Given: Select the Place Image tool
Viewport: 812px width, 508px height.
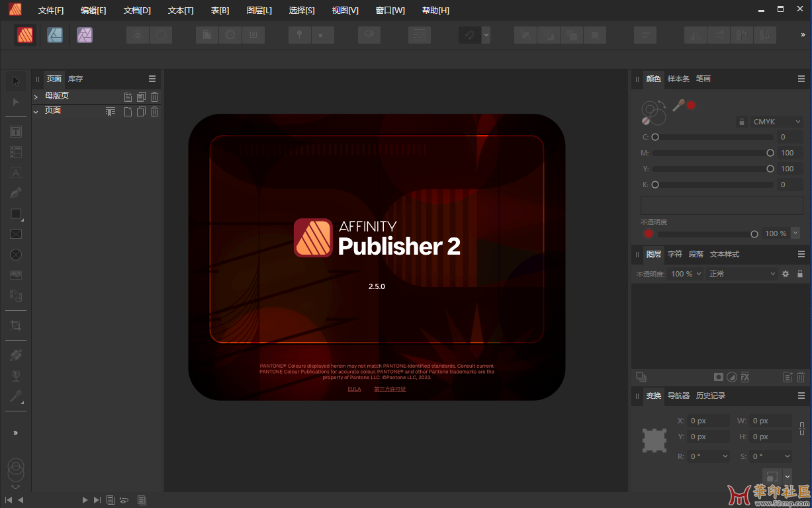Looking at the screenshot, I should click(16, 275).
